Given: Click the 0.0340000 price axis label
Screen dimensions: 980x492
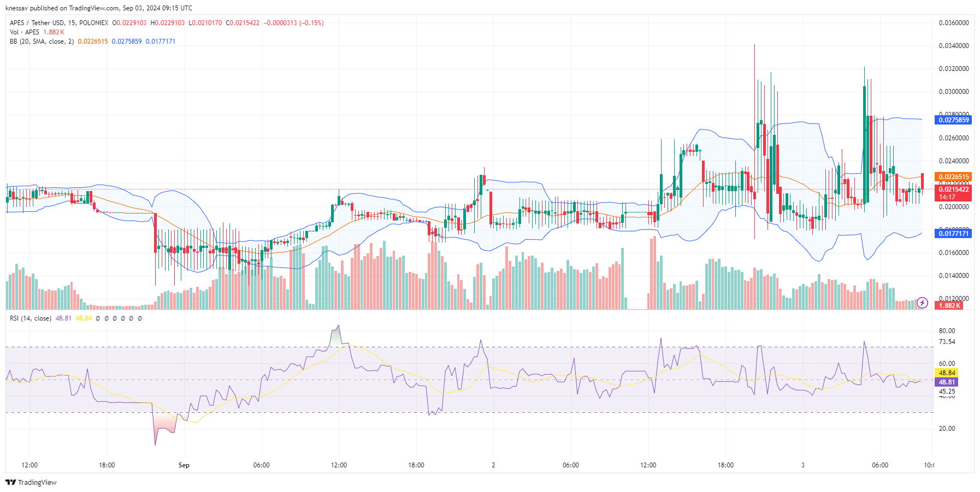Looking at the screenshot, I should coord(954,46).
